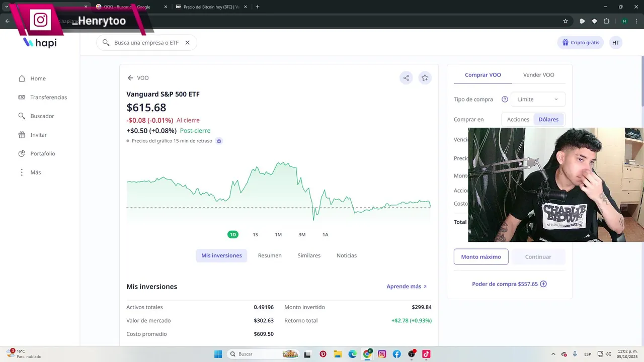Open Microsoft Edge from taskbar
The width and height of the screenshot is (644, 362).
point(352,354)
